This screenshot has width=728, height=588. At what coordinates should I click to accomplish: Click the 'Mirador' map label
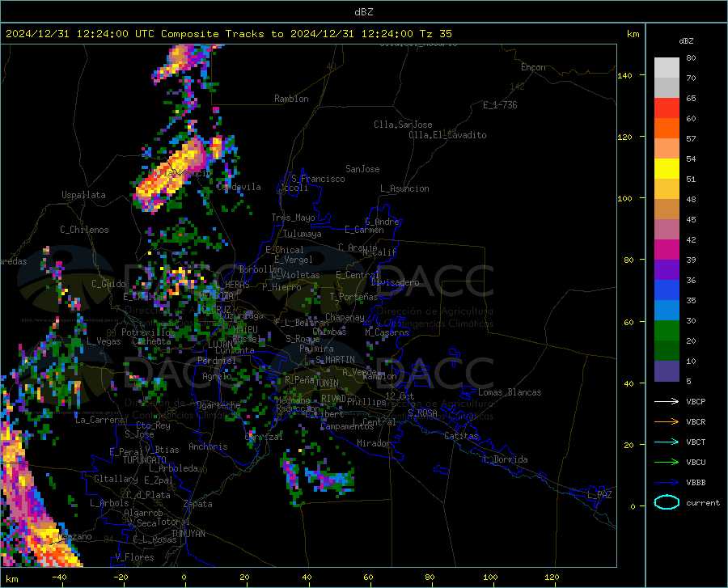(x=373, y=443)
